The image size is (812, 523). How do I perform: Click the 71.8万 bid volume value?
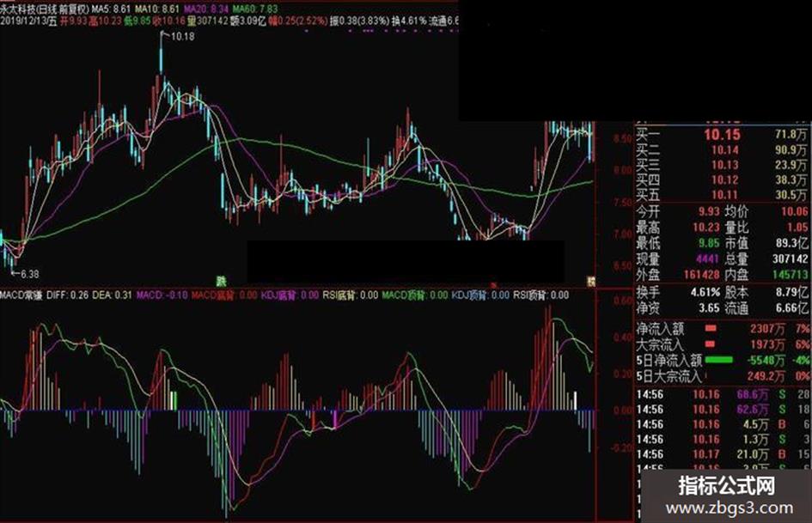[791, 135]
